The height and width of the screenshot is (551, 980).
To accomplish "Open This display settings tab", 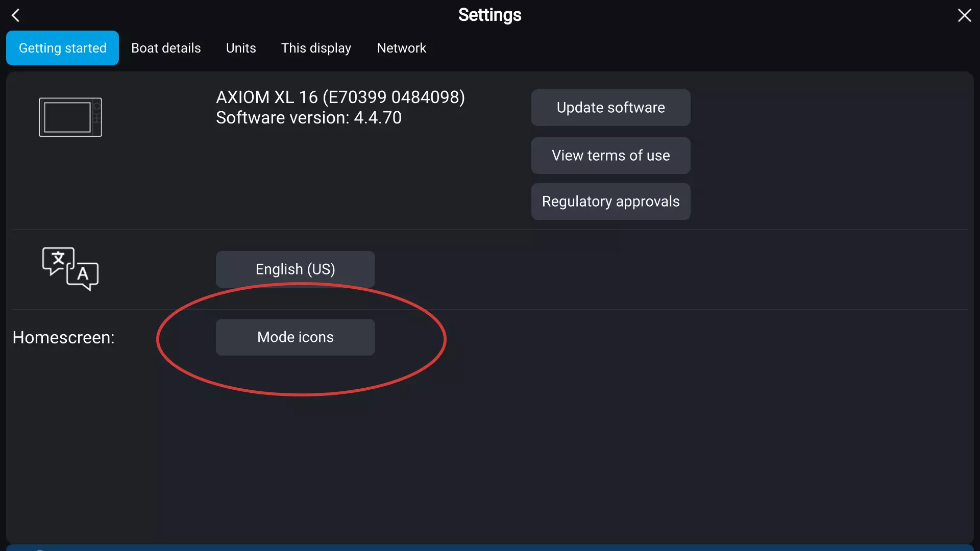I will (316, 48).
